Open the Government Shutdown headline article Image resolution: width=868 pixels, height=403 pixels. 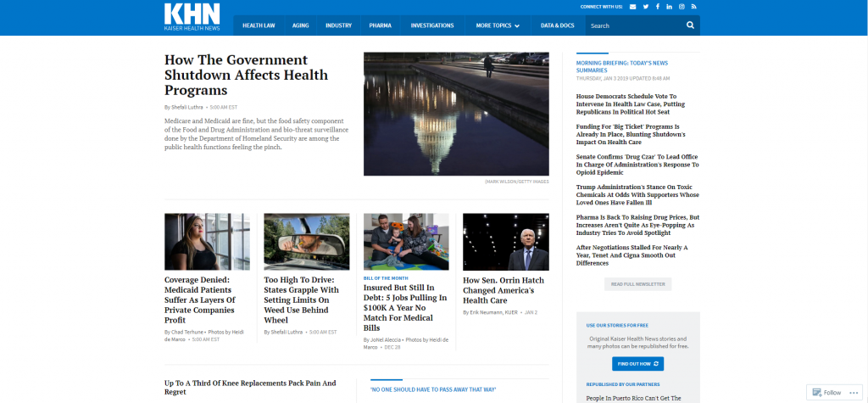246,75
